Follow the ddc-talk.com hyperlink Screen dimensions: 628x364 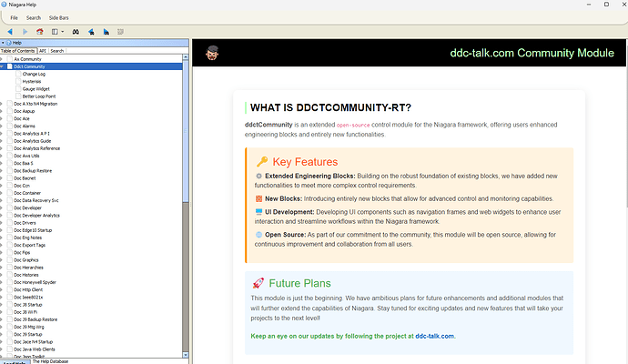(x=434, y=336)
